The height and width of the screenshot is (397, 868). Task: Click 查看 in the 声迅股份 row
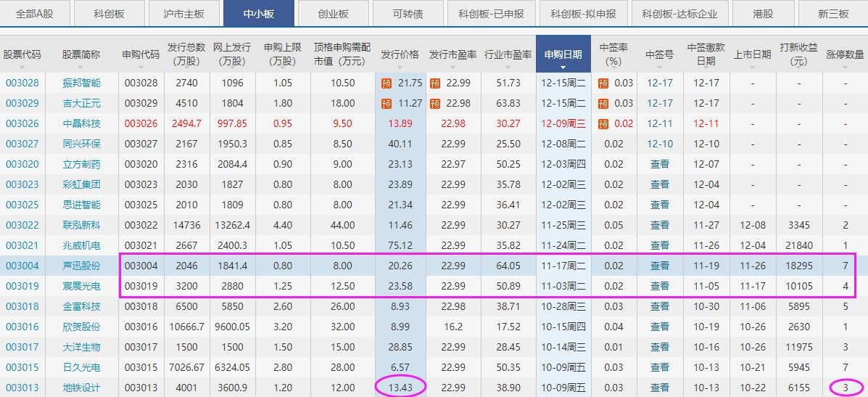click(x=660, y=266)
